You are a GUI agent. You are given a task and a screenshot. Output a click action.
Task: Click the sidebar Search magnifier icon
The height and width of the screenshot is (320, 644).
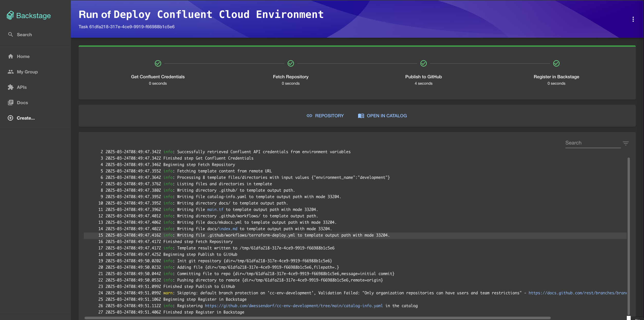[x=11, y=34]
